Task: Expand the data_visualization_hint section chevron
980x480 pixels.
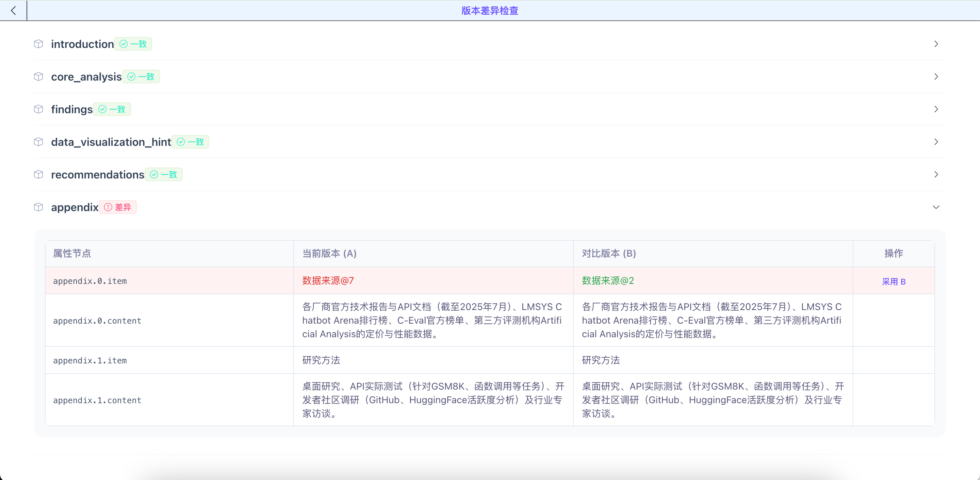Action: (x=936, y=142)
